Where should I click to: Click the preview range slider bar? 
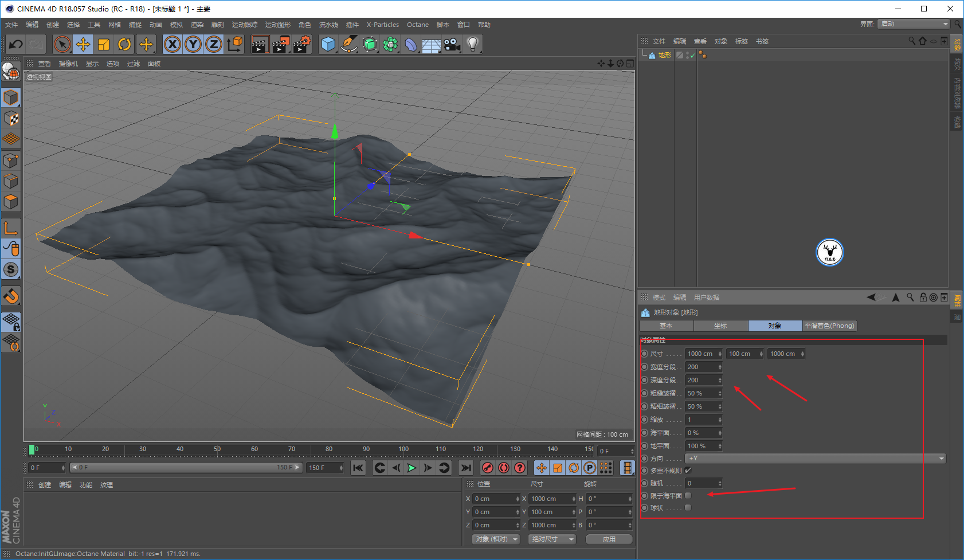pos(186,468)
